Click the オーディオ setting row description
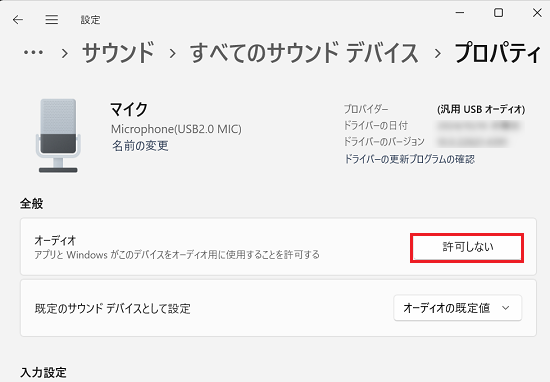Screen dimensions: 550x382 (177, 254)
